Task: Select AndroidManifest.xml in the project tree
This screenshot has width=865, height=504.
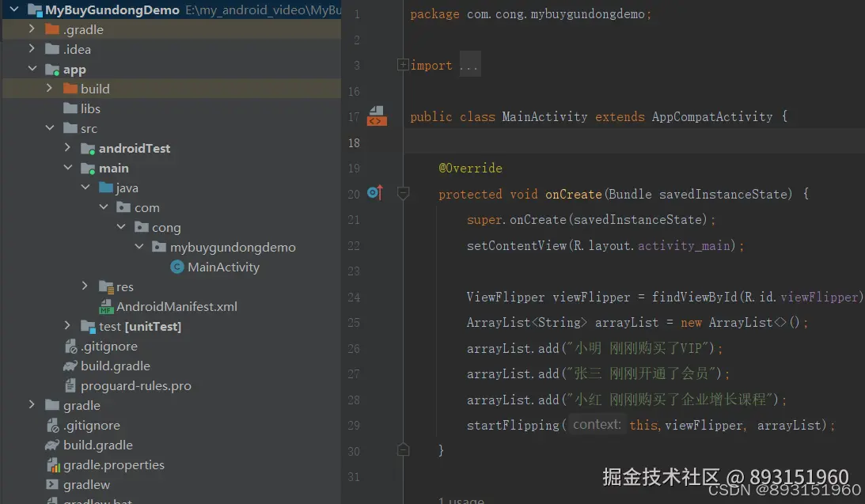Action: [176, 306]
